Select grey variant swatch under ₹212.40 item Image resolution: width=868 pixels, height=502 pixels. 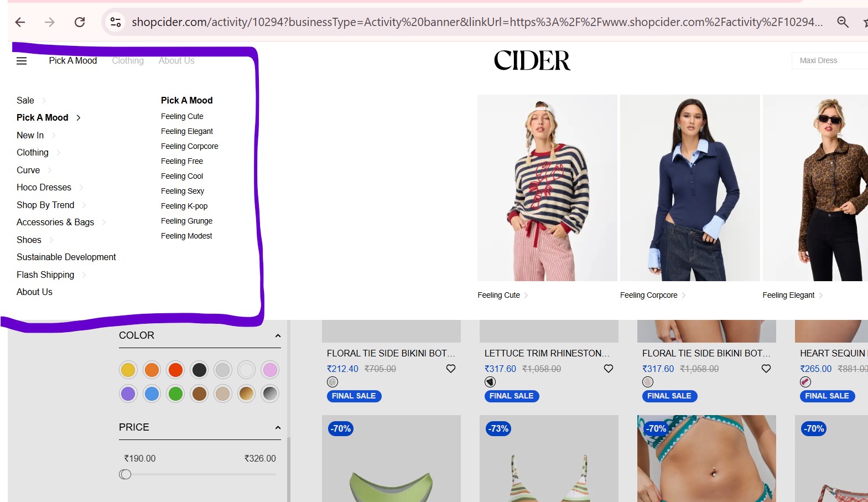[x=332, y=382]
